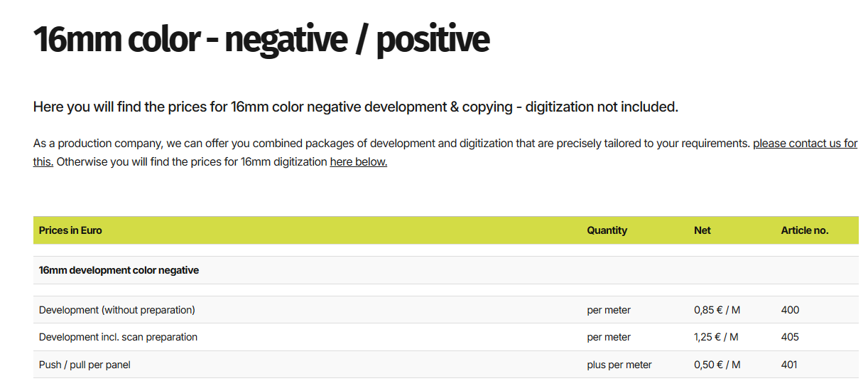
Task: Select the "Push / pull per panel" row label
Action: [85, 365]
